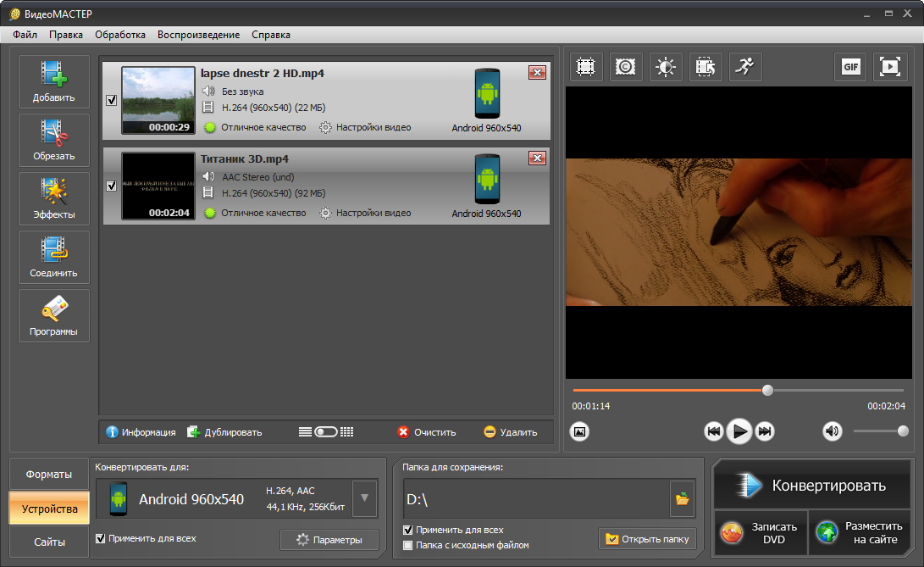Click the speaker icon next to Без звука
The image size is (924, 567).
208,91
